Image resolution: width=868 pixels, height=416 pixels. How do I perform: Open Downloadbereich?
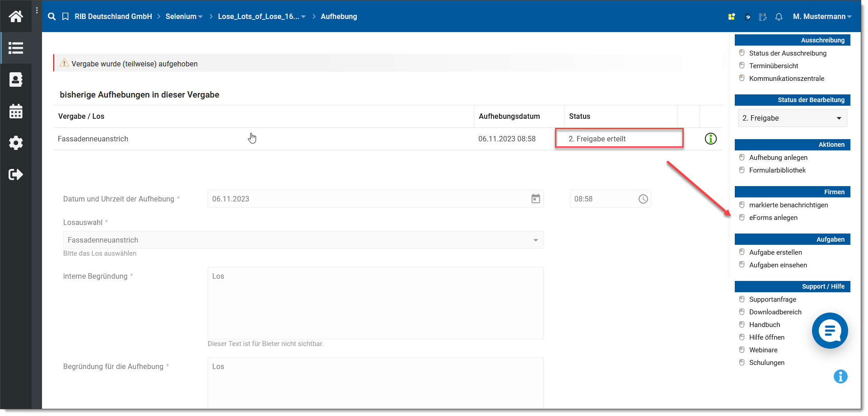click(775, 312)
